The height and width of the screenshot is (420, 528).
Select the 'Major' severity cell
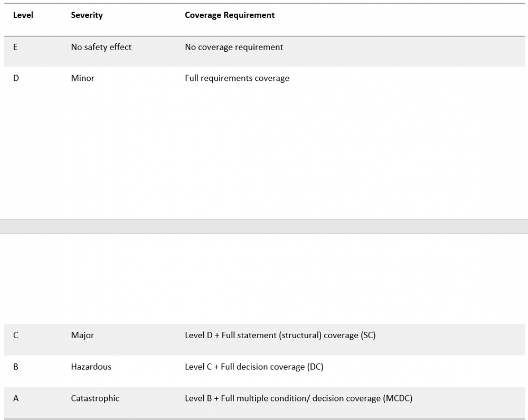(x=82, y=335)
